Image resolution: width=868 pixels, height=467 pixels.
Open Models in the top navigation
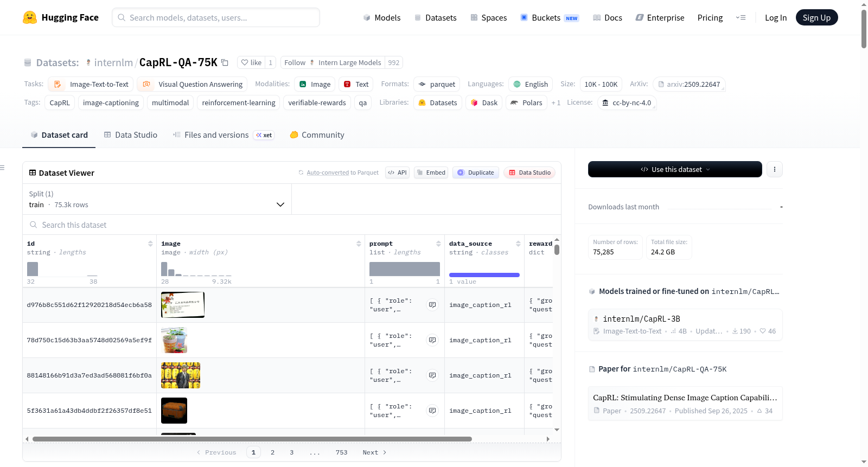(382, 17)
